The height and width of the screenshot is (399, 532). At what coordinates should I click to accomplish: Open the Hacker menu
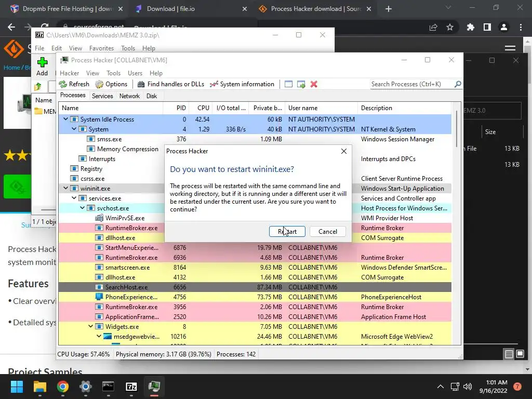[69, 73]
